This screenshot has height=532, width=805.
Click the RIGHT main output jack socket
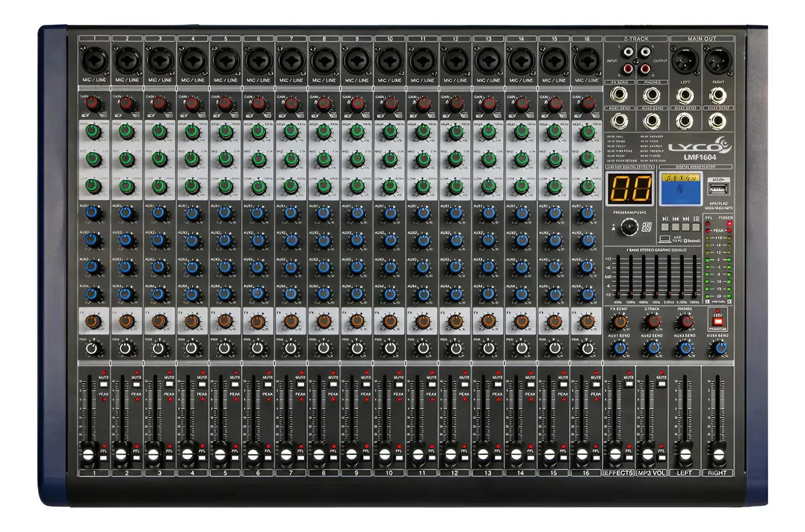[717, 95]
